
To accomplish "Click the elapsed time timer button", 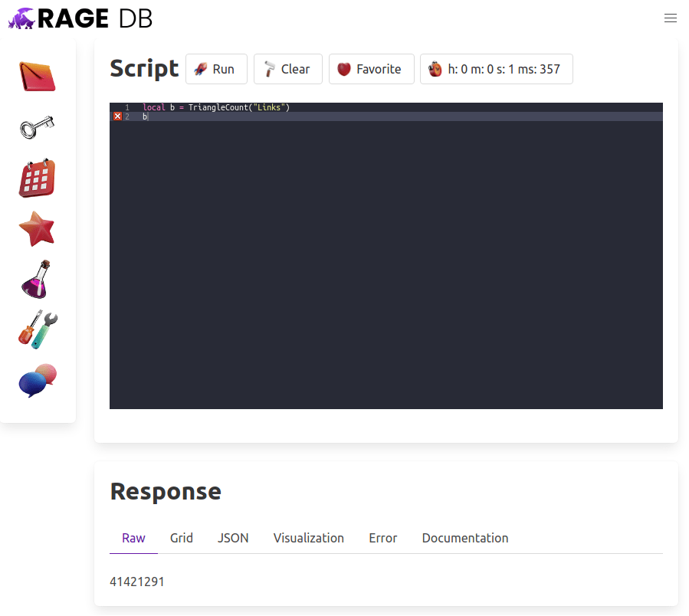I will (496, 69).
